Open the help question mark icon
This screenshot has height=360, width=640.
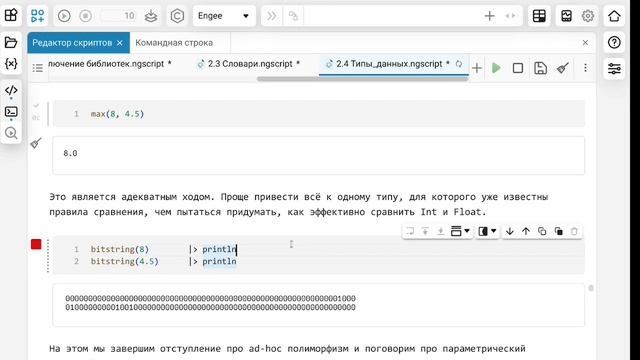(614, 42)
